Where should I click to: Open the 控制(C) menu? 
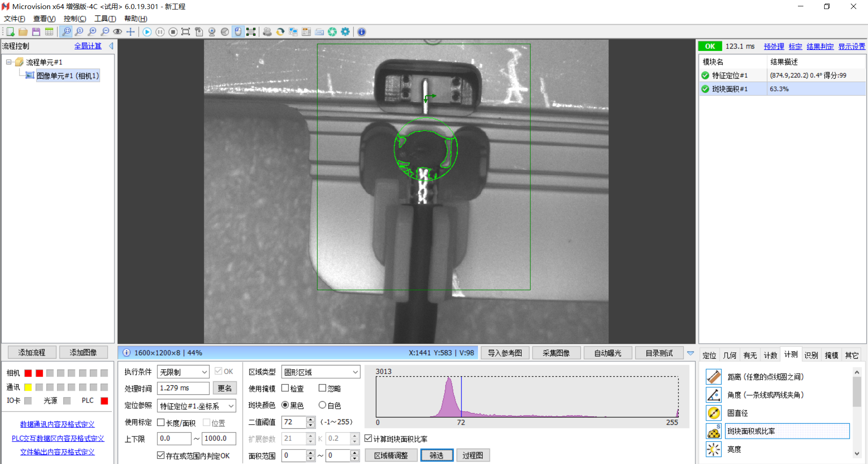pyautogui.click(x=75, y=19)
